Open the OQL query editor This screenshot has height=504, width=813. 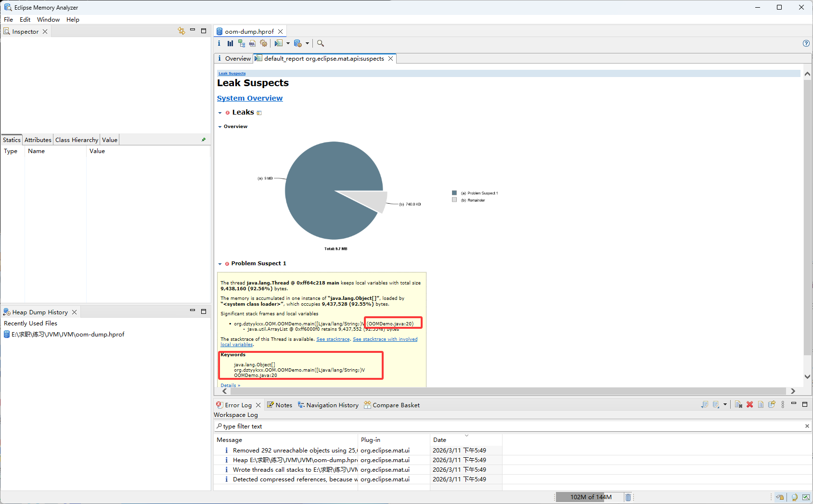pos(252,43)
